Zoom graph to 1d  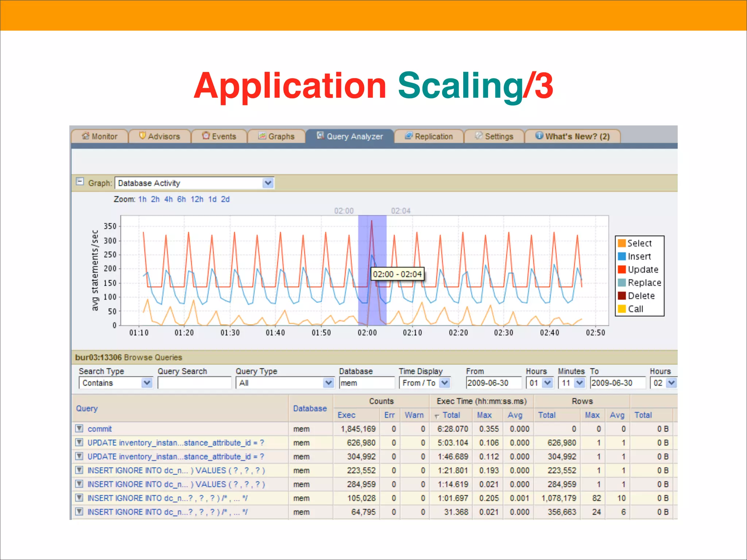point(212,199)
